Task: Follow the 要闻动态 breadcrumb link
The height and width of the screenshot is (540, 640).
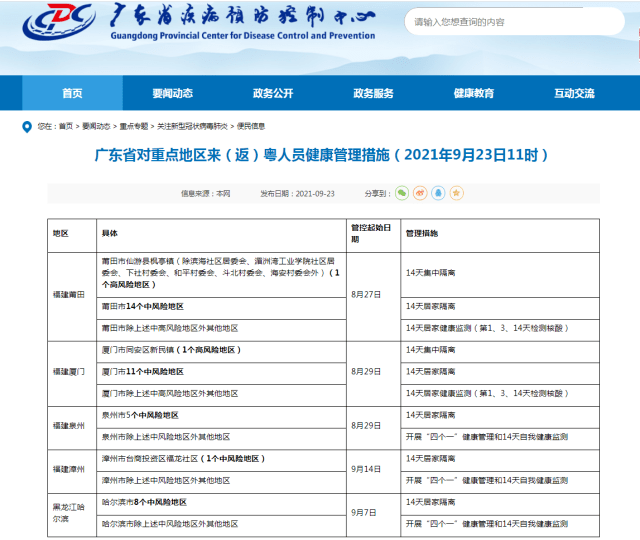Action: [96, 127]
